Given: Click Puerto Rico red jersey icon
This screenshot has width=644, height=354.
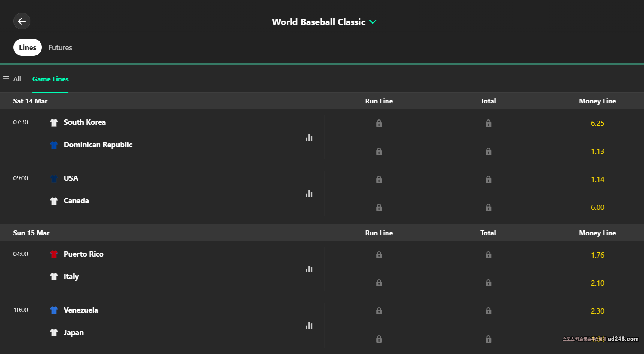Looking at the screenshot, I should click(54, 254).
